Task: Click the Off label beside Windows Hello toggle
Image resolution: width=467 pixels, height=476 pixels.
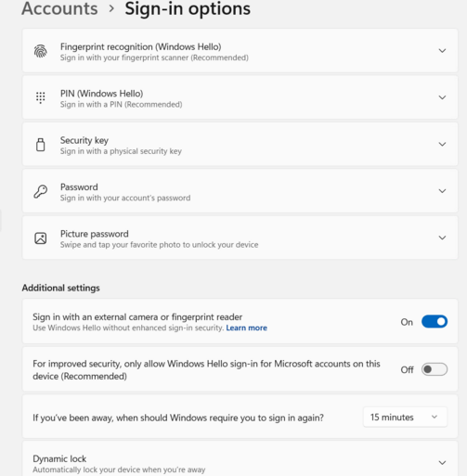Action: 407,369
